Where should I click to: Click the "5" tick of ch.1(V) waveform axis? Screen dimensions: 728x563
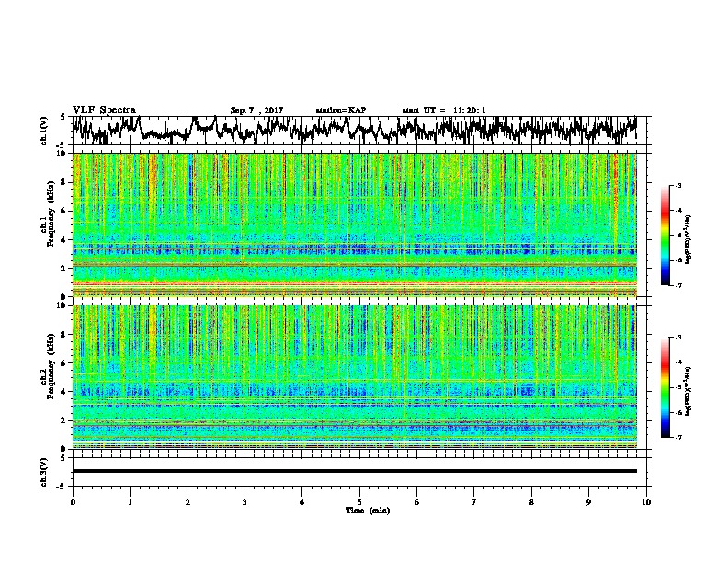coord(63,117)
